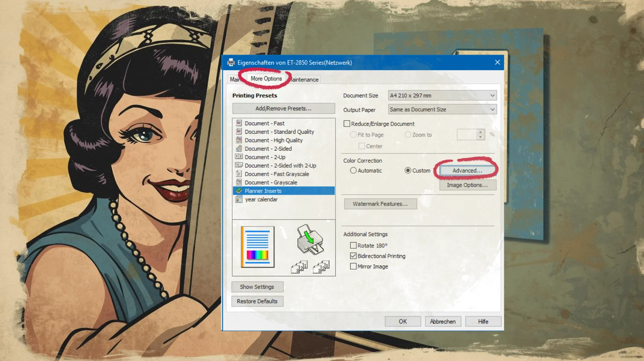Tick the Rotate 180° checkbox

(353, 245)
